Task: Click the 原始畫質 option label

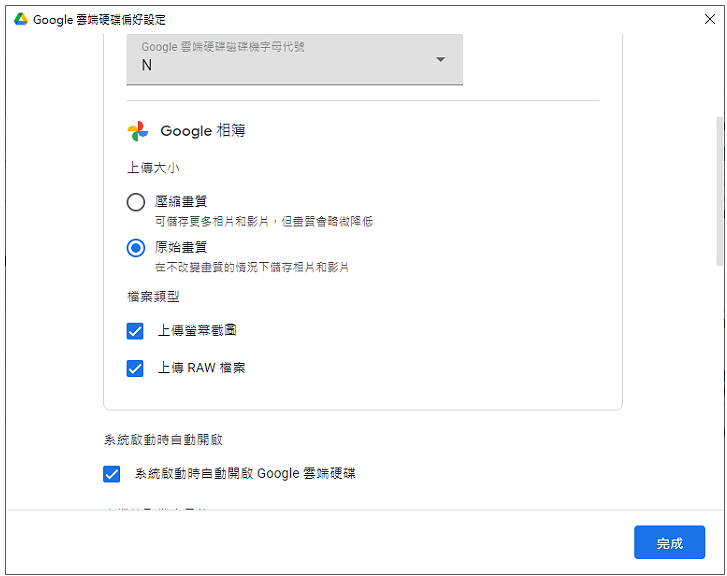Action: point(181,248)
